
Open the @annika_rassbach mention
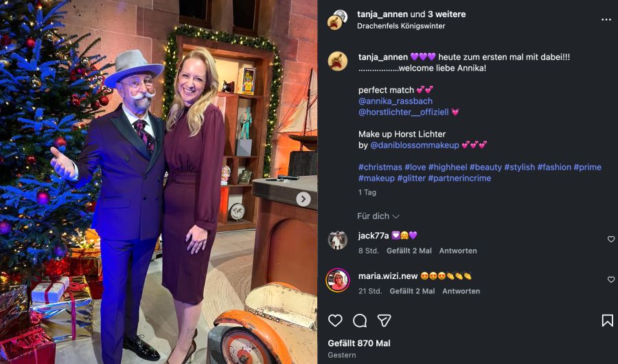tap(396, 101)
